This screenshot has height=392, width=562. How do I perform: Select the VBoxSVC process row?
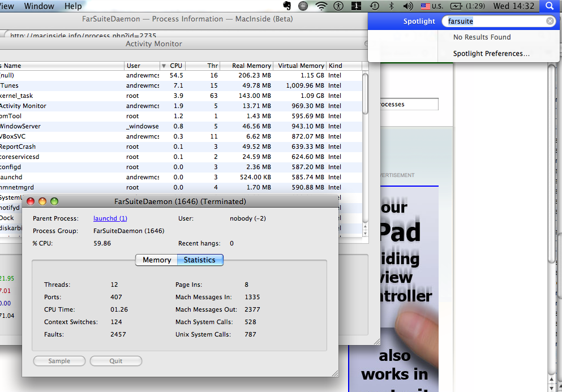181,136
